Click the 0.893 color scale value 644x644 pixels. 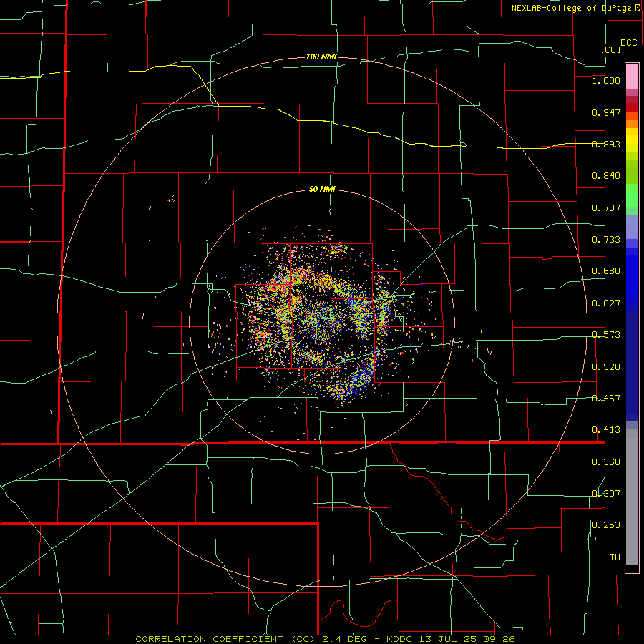pos(606,144)
